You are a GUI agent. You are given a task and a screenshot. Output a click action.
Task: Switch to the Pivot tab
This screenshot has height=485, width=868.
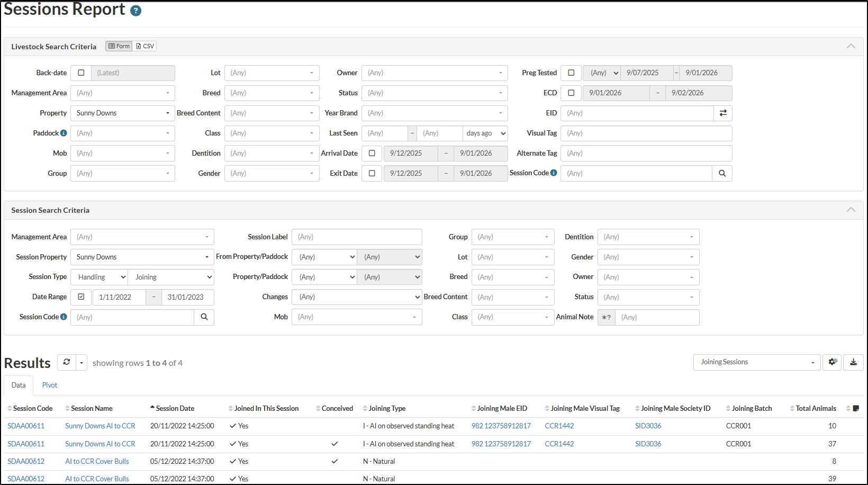click(50, 385)
